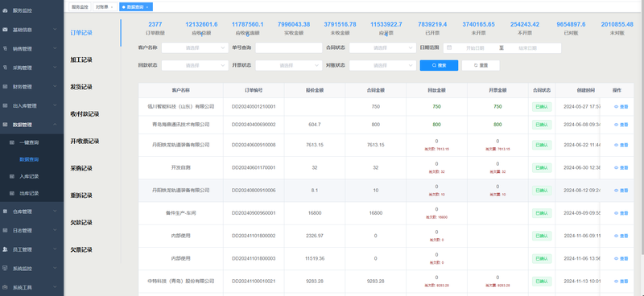Image resolution: width=644 pixels, height=296 pixels.
Task: Click the 仓库管理 sidebar icon
Action: pos(5,212)
